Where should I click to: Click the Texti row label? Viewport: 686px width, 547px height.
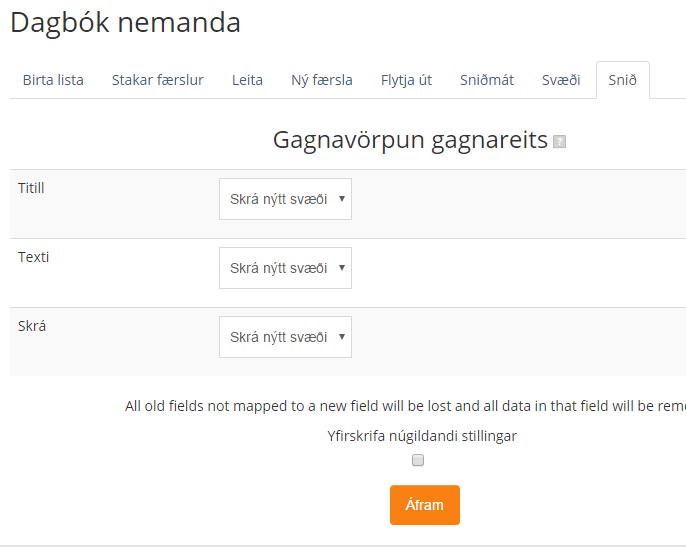pyautogui.click(x=33, y=257)
